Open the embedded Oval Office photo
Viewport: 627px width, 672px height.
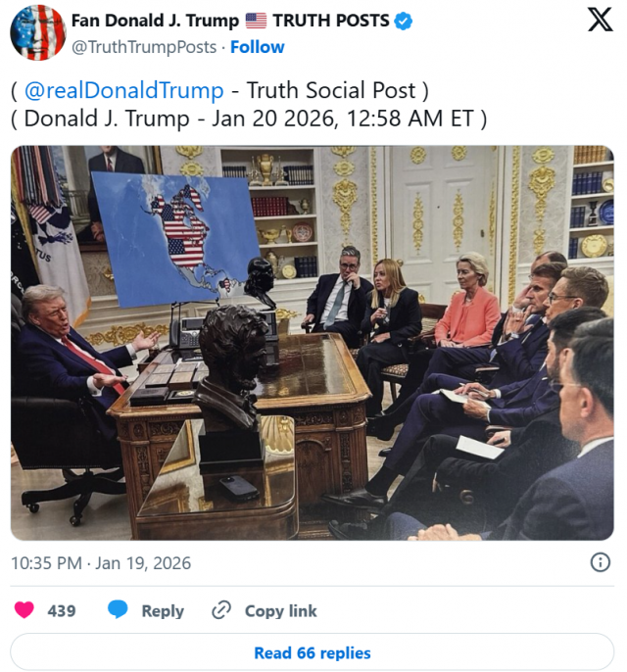click(x=312, y=343)
